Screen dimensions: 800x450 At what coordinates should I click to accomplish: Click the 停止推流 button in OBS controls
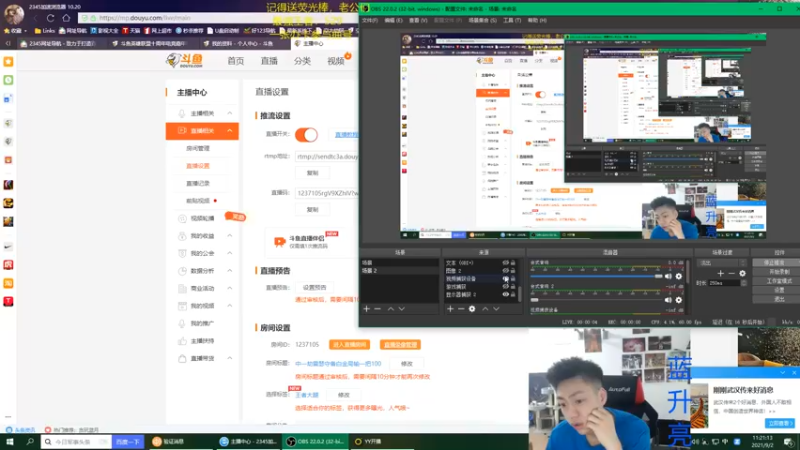pyautogui.click(x=774, y=263)
